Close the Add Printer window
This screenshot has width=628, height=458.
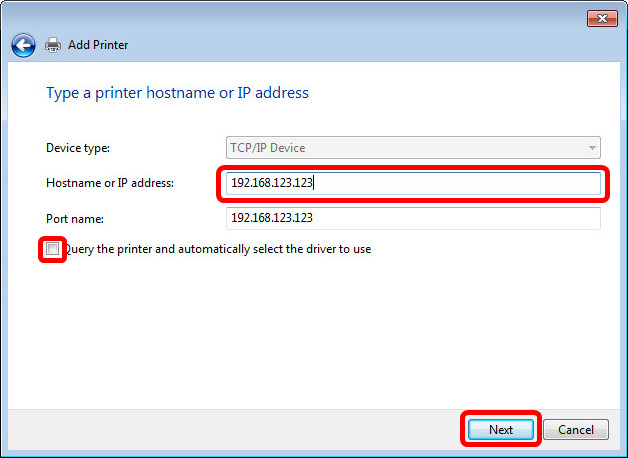pyautogui.click(x=600, y=18)
